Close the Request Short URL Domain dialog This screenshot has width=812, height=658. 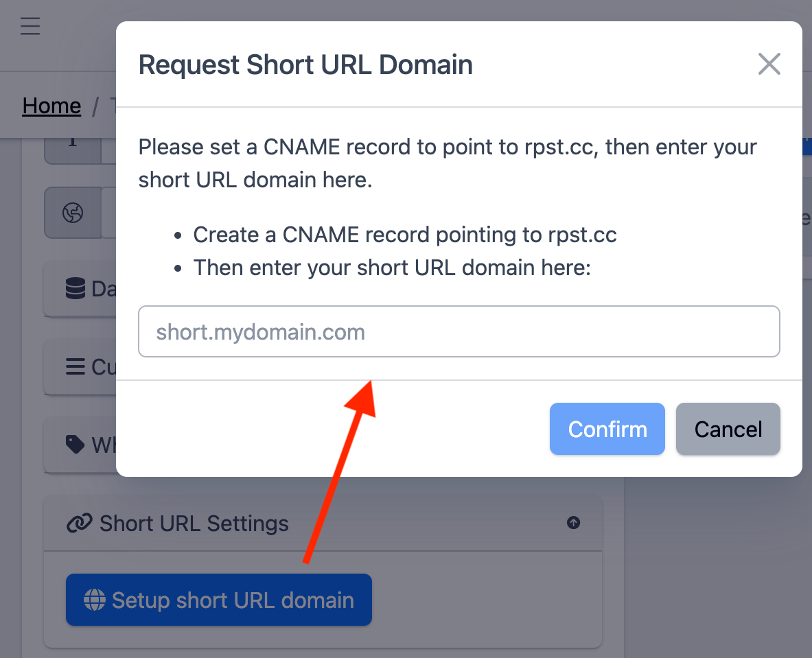(769, 64)
